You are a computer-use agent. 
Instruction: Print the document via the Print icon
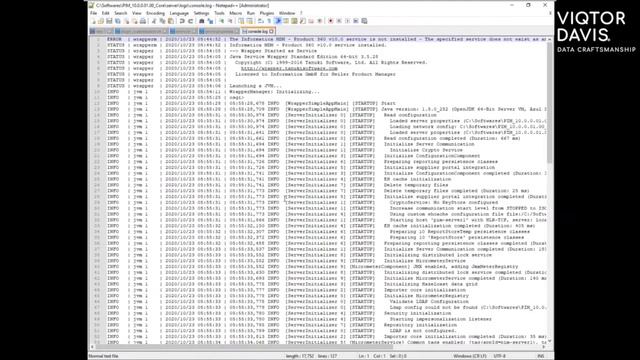[142, 21]
